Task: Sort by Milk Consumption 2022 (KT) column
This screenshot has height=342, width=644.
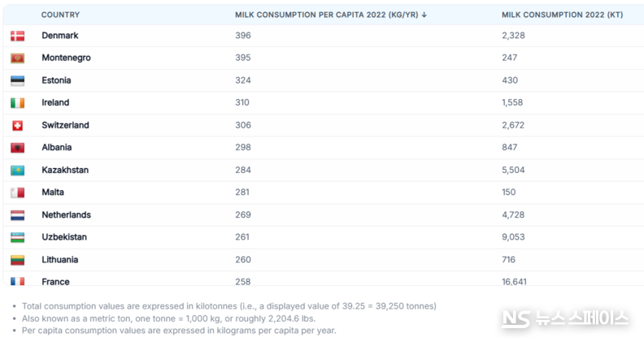Action: tap(562, 15)
